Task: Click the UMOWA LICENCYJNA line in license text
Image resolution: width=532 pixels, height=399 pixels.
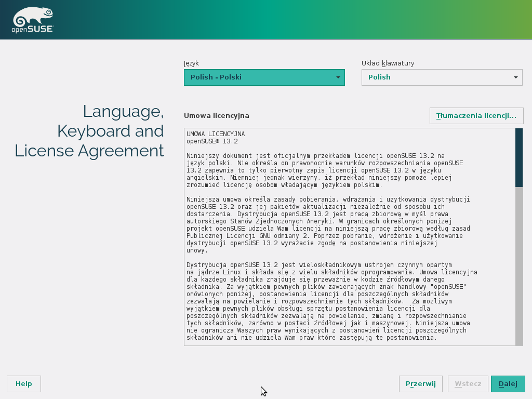Action: click(x=216, y=134)
